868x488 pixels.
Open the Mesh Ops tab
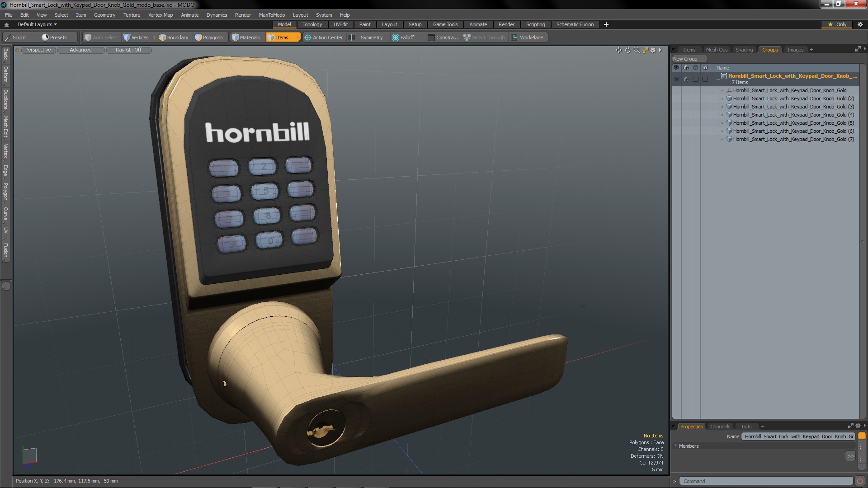point(717,50)
